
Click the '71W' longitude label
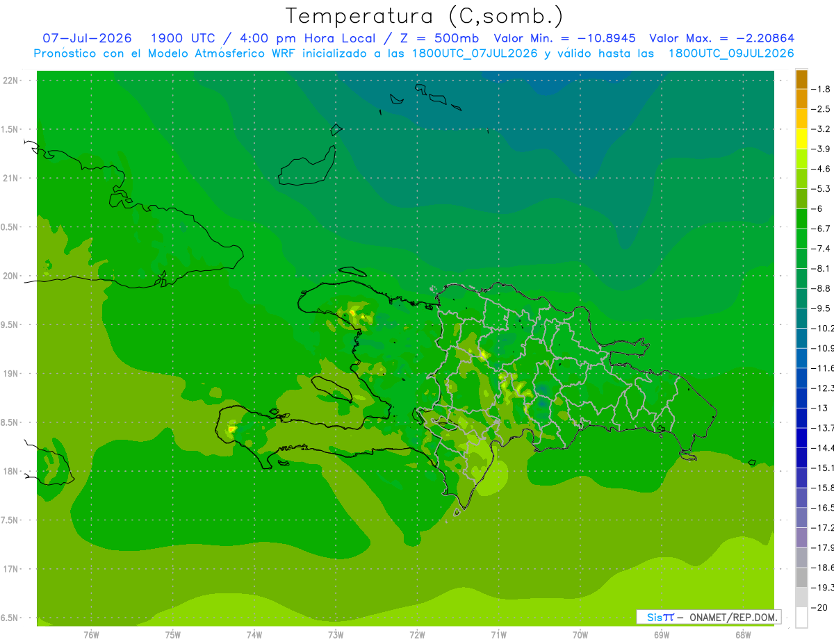click(498, 635)
